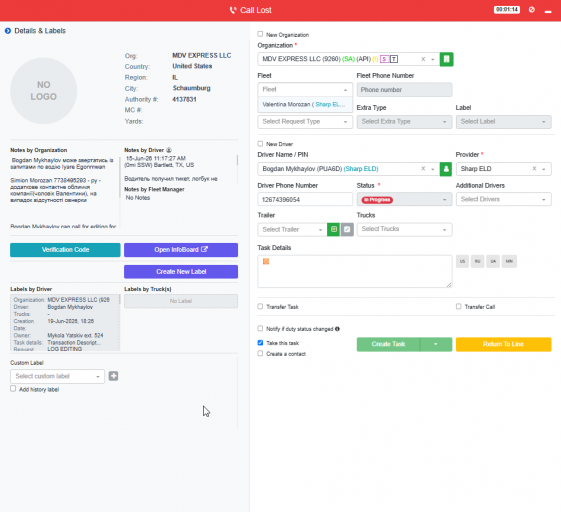Collapse the Fleet dropdown
This screenshot has width=561, height=512.
point(345,90)
